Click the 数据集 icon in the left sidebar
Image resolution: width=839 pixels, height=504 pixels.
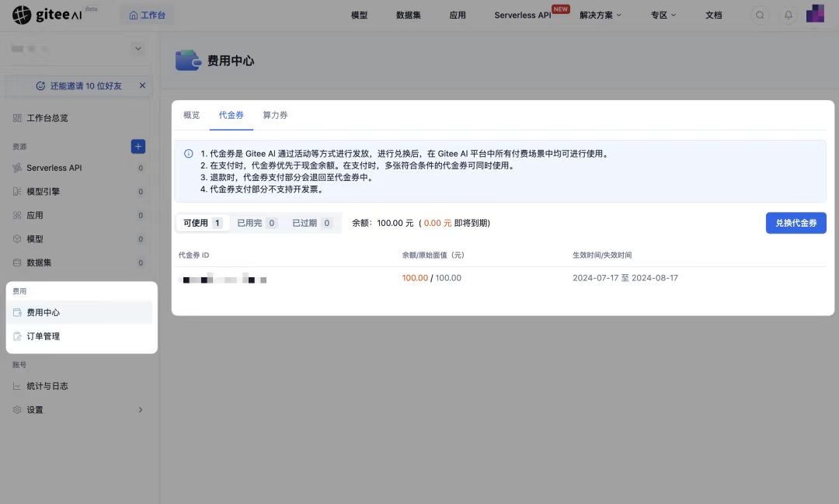click(x=16, y=262)
